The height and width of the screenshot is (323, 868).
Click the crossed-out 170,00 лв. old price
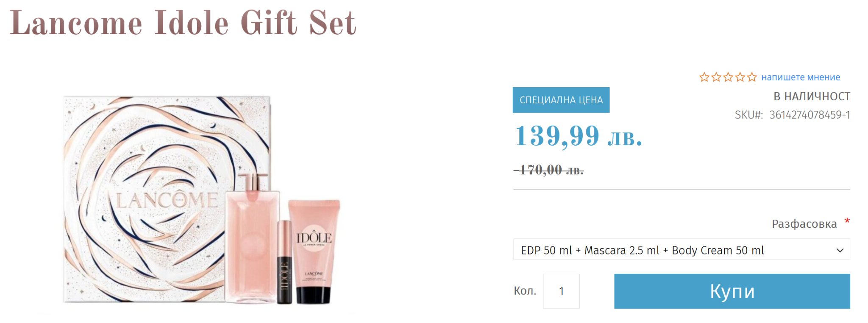coord(549,170)
